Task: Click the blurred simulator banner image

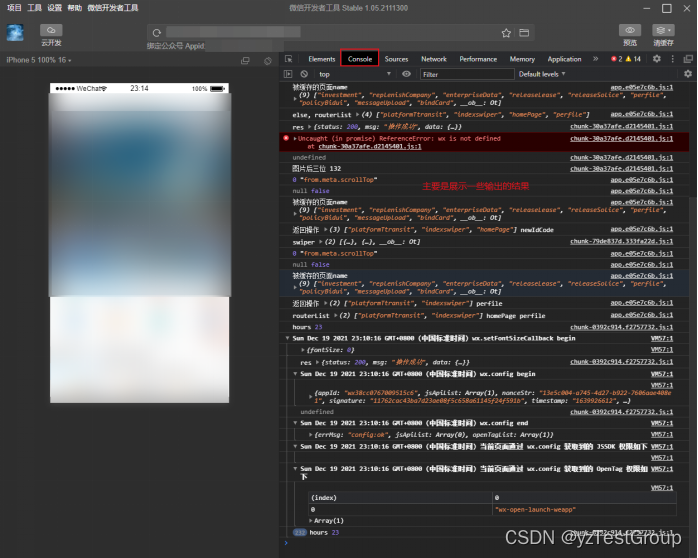Action: pos(140,195)
